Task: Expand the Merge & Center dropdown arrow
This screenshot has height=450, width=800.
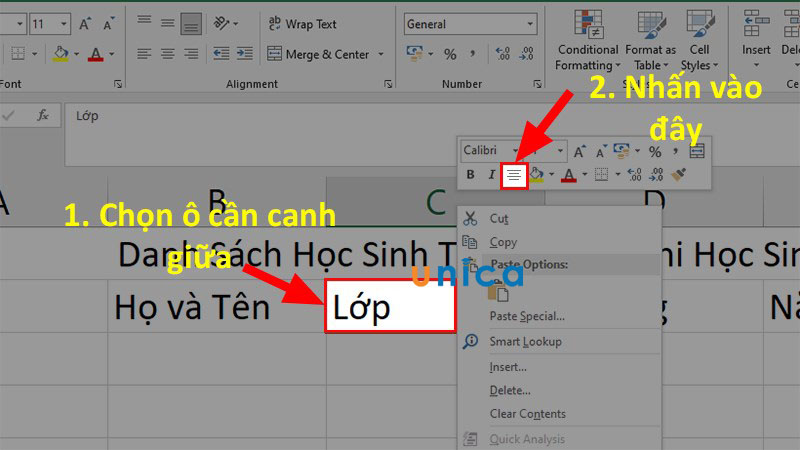Action: pyautogui.click(x=381, y=54)
